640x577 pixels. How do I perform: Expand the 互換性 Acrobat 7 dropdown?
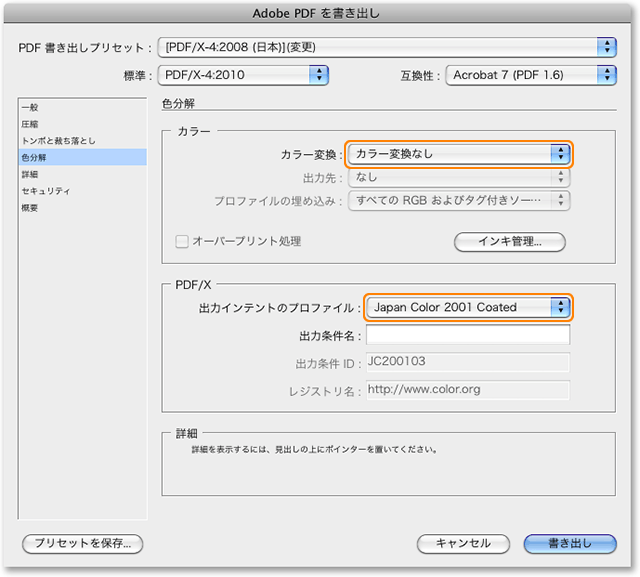click(530, 74)
